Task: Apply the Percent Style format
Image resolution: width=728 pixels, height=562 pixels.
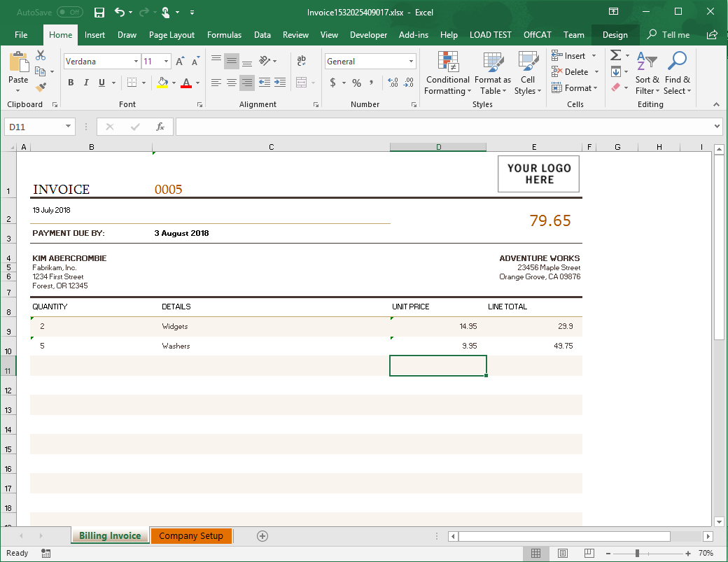Action: 356,82
